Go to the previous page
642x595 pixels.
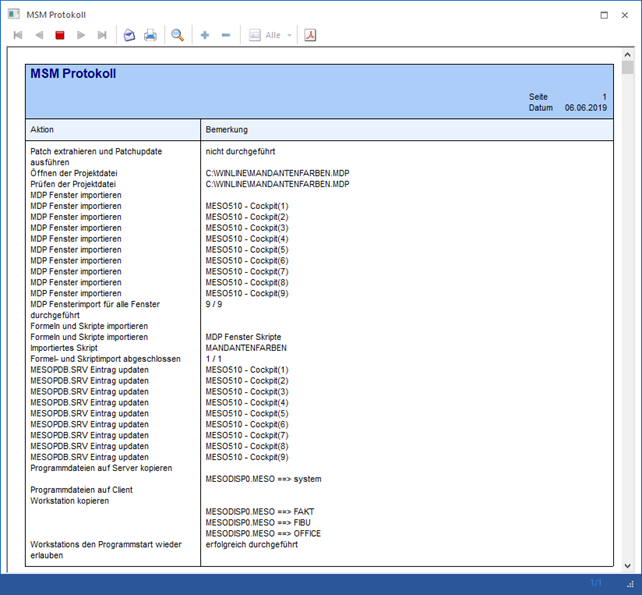39,35
